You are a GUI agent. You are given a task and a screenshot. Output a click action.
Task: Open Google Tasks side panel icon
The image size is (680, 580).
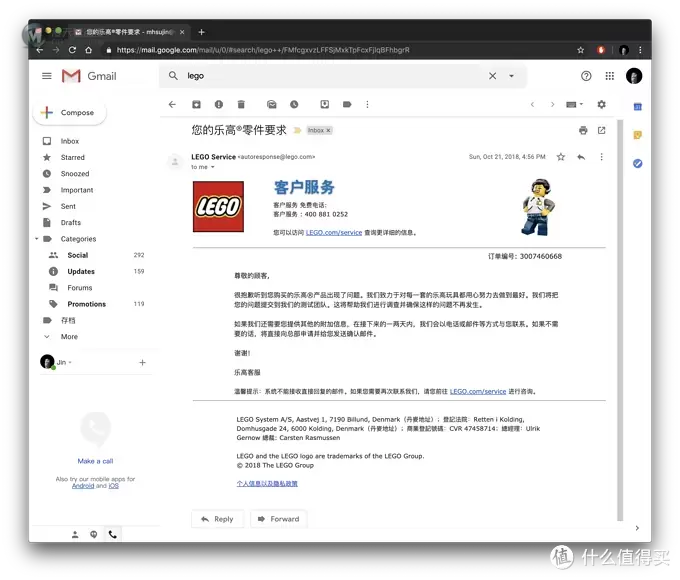tap(637, 163)
